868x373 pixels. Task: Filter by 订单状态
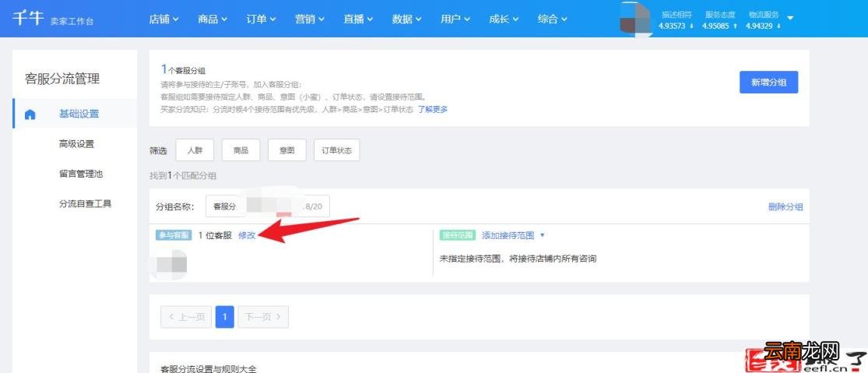coord(336,150)
